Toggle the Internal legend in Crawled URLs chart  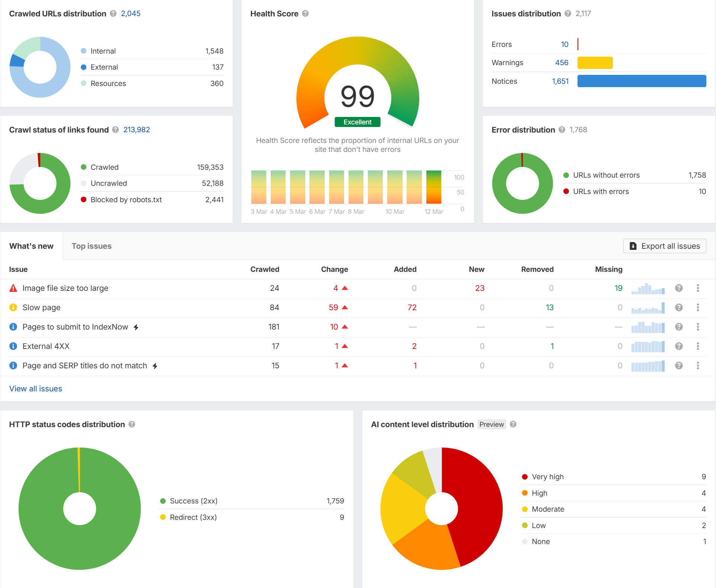click(x=103, y=51)
